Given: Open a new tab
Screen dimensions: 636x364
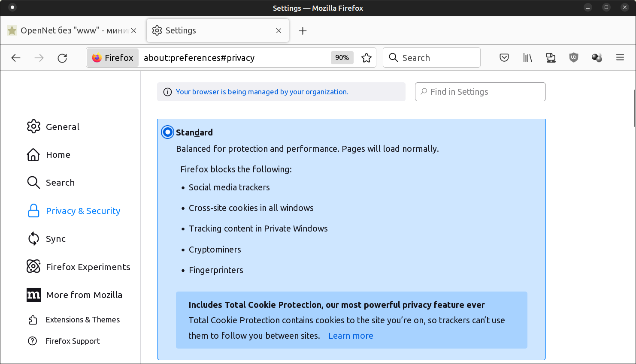Looking at the screenshot, I should (303, 31).
